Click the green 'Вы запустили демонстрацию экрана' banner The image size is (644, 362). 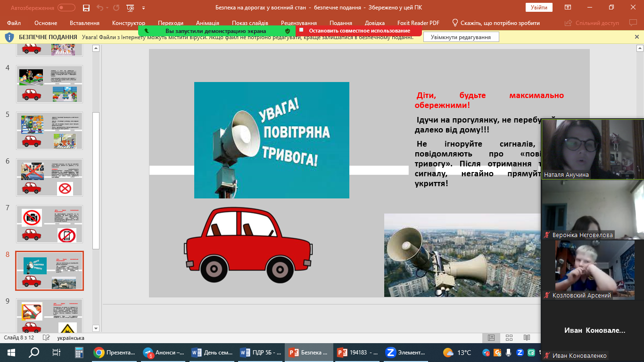click(x=217, y=31)
